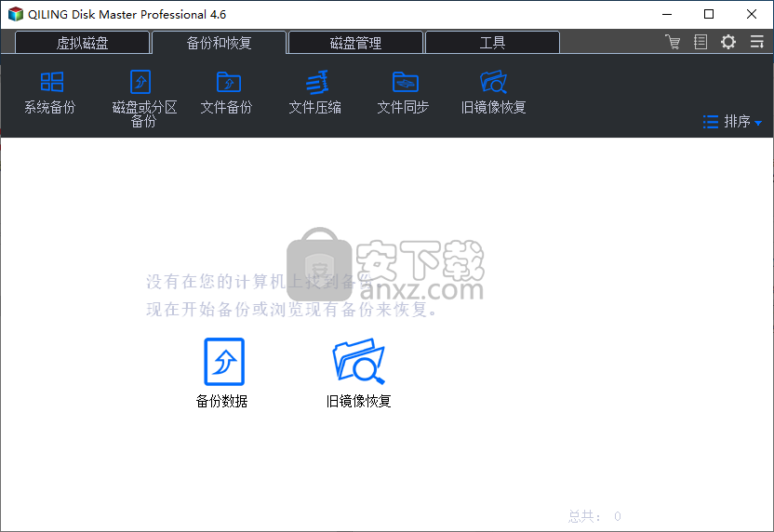
Task: Minimize the QILING Disk Master window
Action: click(667, 14)
